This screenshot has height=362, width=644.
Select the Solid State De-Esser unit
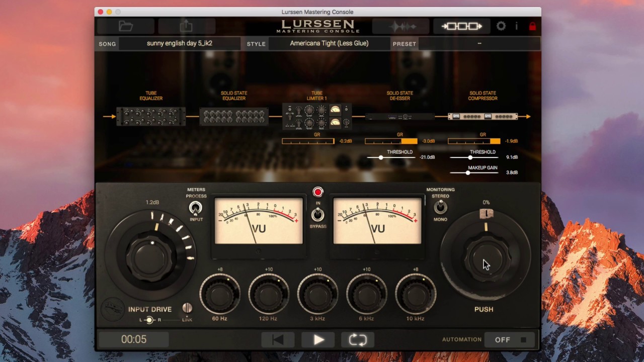coord(400,117)
